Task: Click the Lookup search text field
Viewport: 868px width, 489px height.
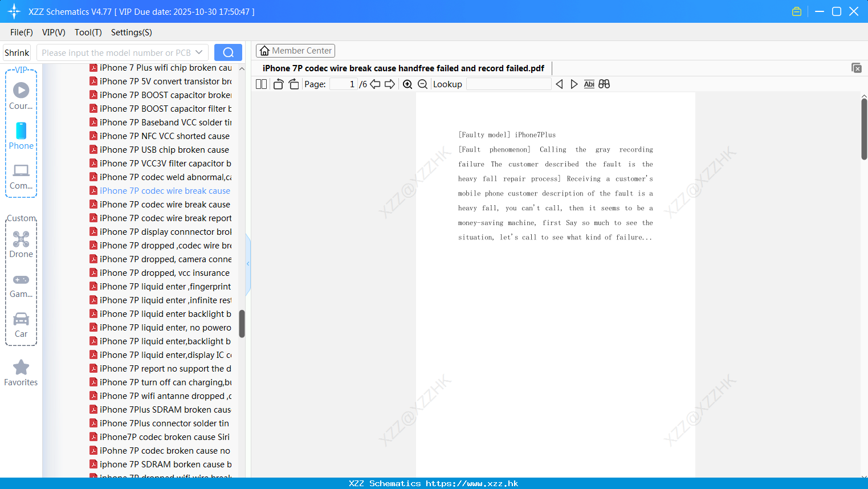Action: [x=509, y=84]
